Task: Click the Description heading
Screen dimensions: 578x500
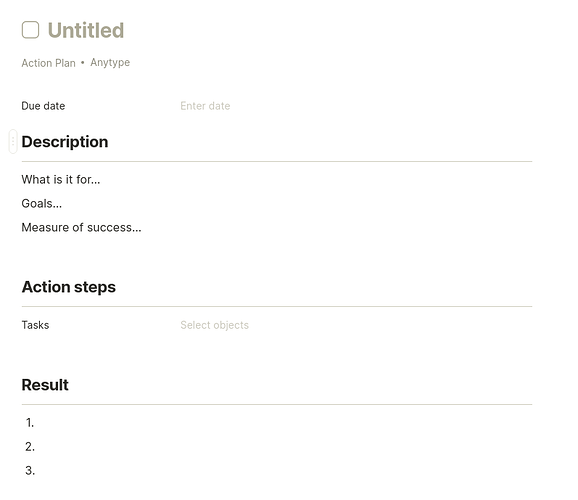Action: [65, 142]
